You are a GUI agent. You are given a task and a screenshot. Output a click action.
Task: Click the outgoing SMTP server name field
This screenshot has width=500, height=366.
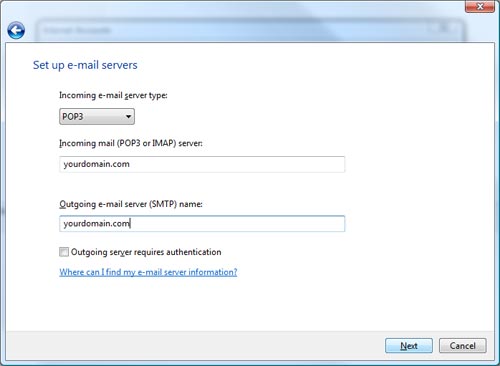point(202,224)
